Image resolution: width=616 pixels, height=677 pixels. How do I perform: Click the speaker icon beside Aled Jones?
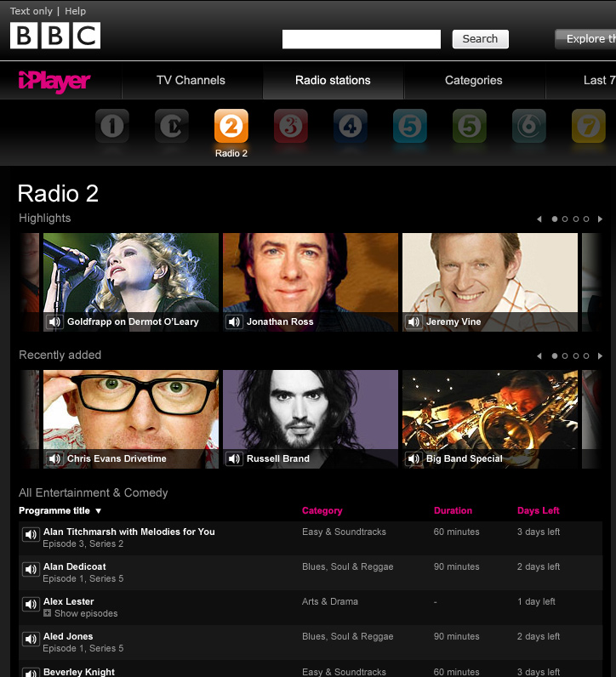pyautogui.click(x=31, y=639)
